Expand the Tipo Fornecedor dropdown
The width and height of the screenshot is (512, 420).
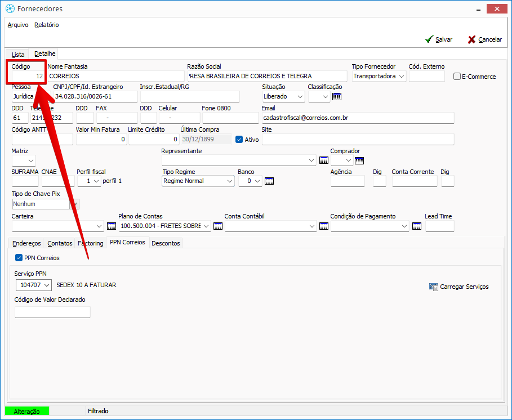[402, 77]
